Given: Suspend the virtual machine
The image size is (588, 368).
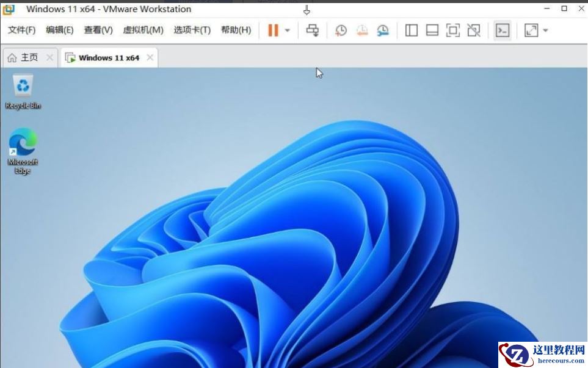Looking at the screenshot, I should point(272,30).
